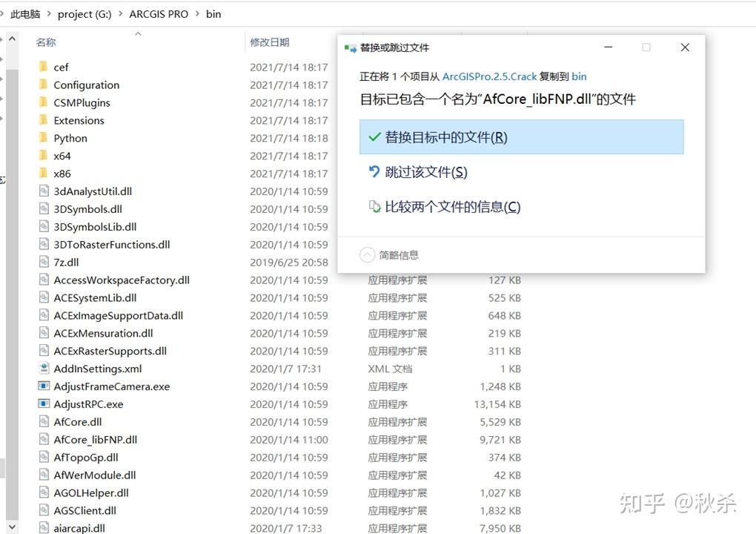Expand the chevron after 此电脑 breadcrumb
Image resolution: width=756 pixels, height=534 pixels.
pyautogui.click(x=49, y=14)
